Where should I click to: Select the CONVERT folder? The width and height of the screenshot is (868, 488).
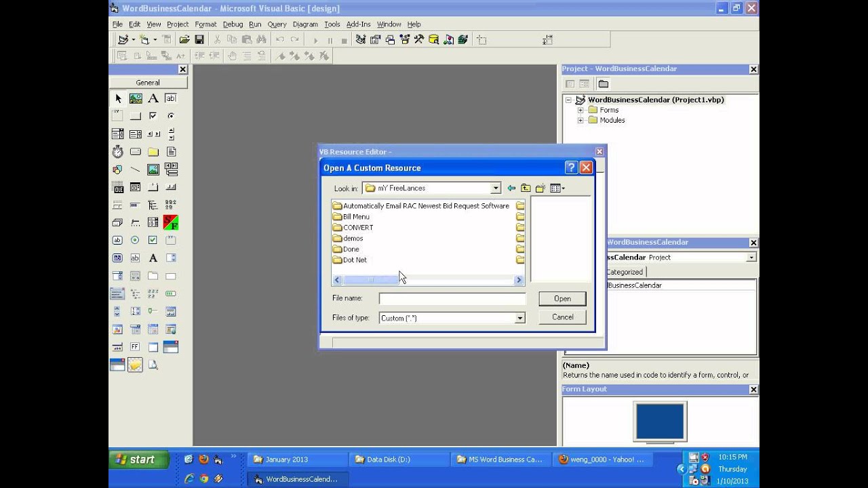click(353, 228)
